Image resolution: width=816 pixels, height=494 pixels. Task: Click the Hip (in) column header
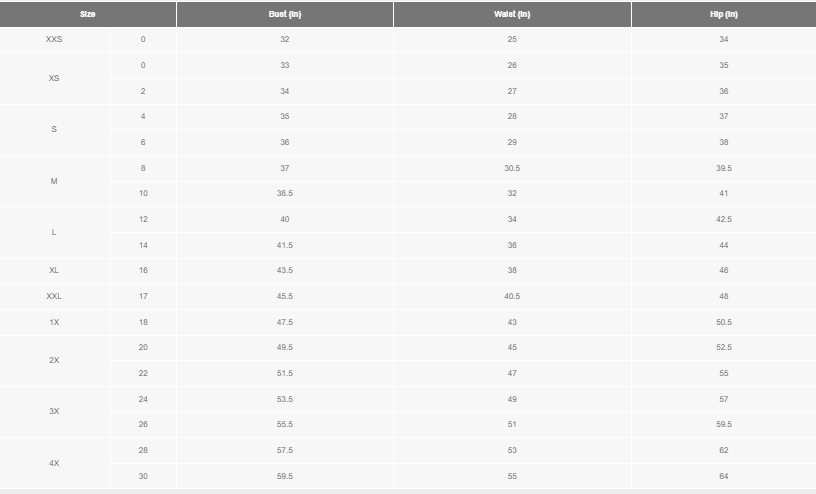(x=723, y=14)
